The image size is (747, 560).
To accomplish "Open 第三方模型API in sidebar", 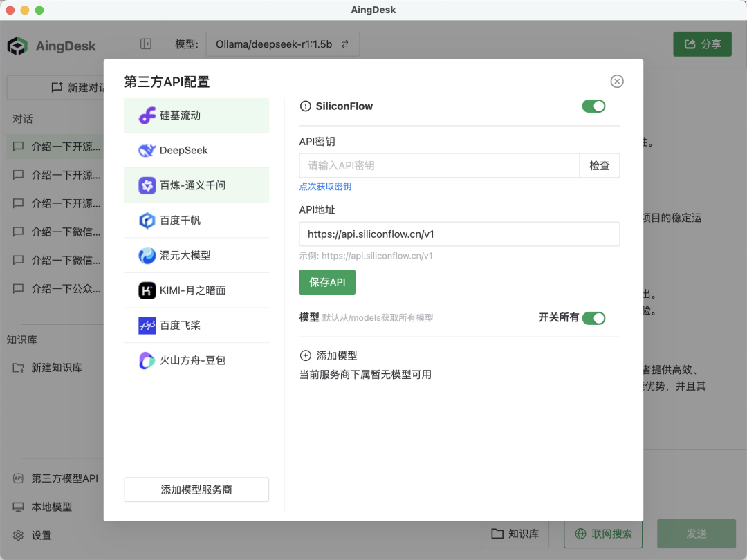I will pyautogui.click(x=56, y=478).
